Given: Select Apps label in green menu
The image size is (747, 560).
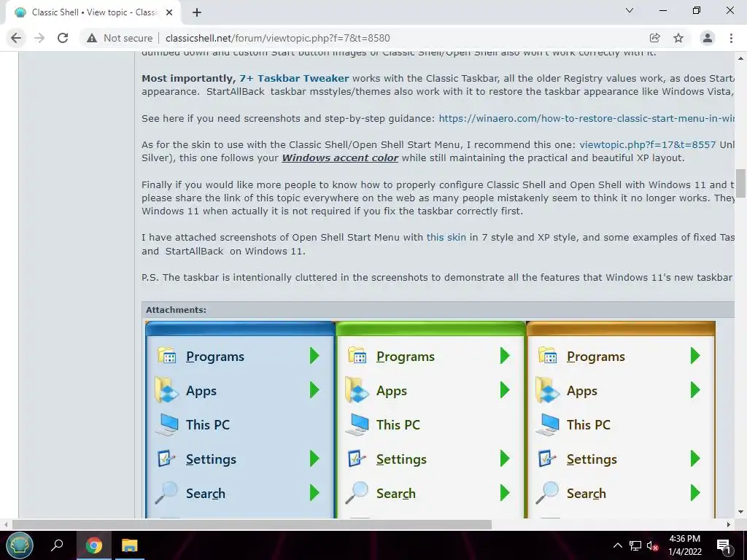Looking at the screenshot, I should pyautogui.click(x=392, y=391).
